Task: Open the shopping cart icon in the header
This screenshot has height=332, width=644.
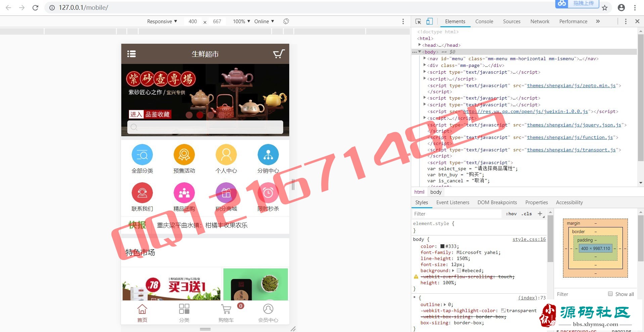Action: 278,54
